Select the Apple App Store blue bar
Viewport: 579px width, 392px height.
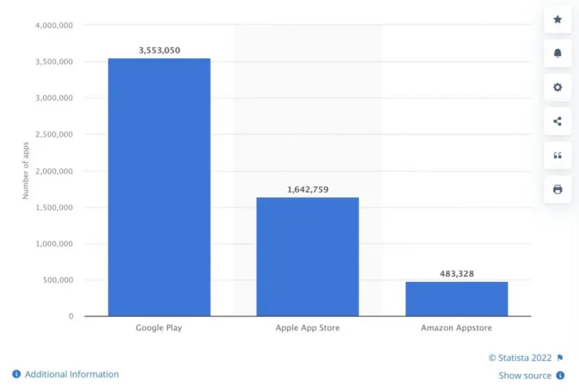(x=308, y=256)
